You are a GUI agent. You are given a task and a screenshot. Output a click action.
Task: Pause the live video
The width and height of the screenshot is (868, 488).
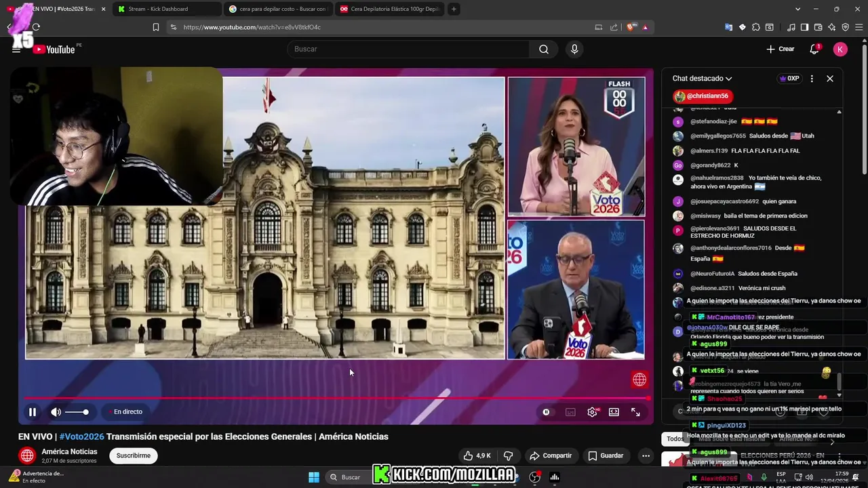32,411
